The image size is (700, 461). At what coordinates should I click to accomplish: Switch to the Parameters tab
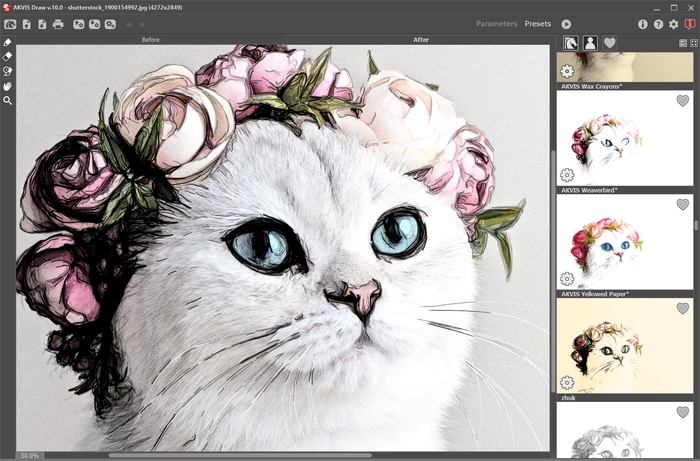tap(496, 24)
